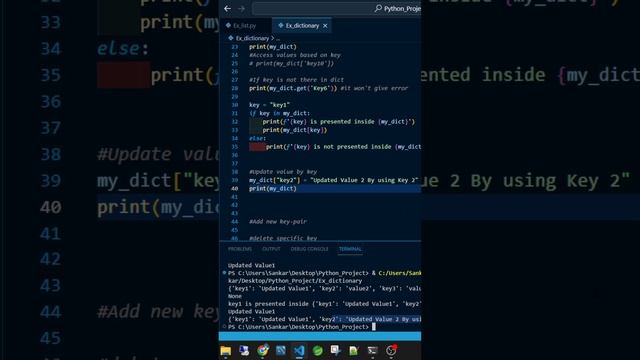Click the breadcrumb ellipsis after Ex_dictionary

tap(278, 38)
